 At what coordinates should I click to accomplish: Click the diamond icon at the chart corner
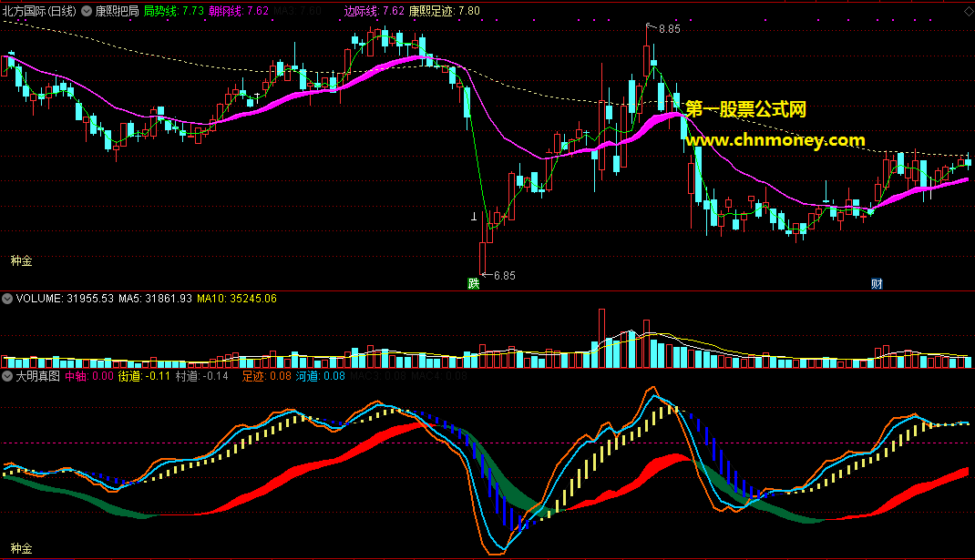pyautogui.click(x=968, y=11)
